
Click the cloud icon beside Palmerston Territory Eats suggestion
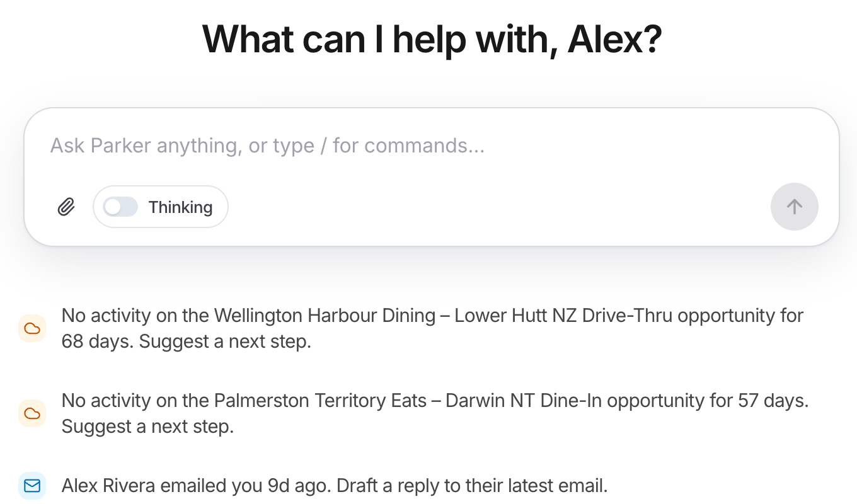tap(32, 413)
